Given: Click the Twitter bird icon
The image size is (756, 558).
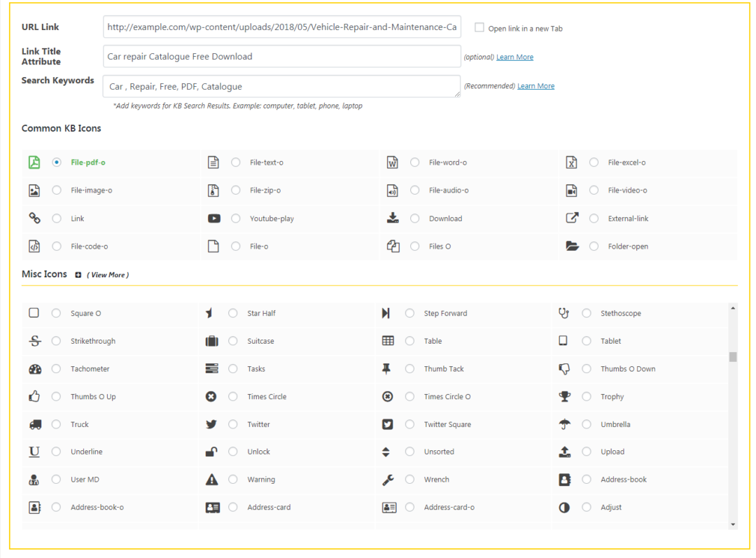Looking at the screenshot, I should pos(211,424).
